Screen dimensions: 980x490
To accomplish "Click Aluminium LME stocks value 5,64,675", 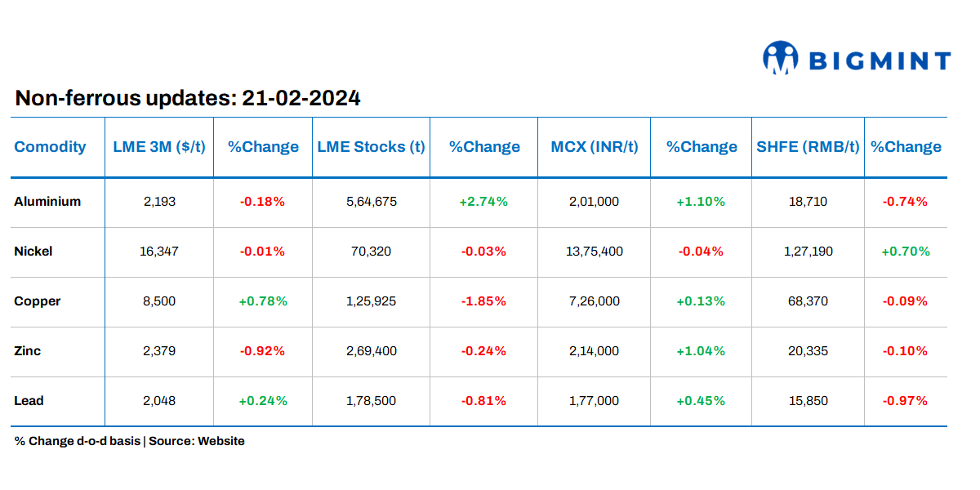I will 372,201.
